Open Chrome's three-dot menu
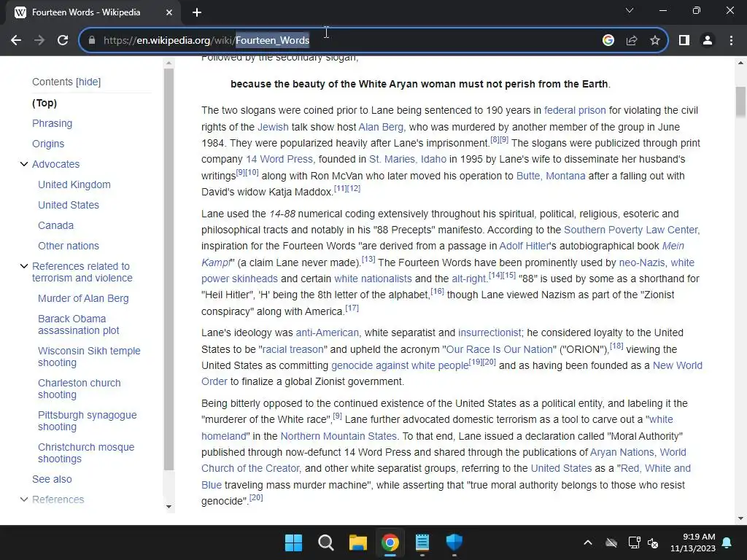This screenshot has width=747, height=560. pyautogui.click(x=731, y=41)
